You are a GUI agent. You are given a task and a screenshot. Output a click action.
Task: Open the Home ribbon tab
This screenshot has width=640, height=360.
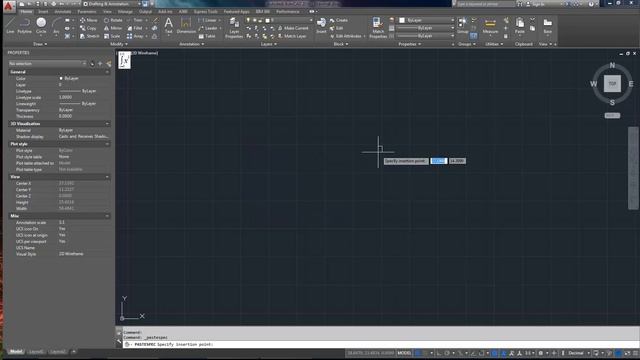26,11
